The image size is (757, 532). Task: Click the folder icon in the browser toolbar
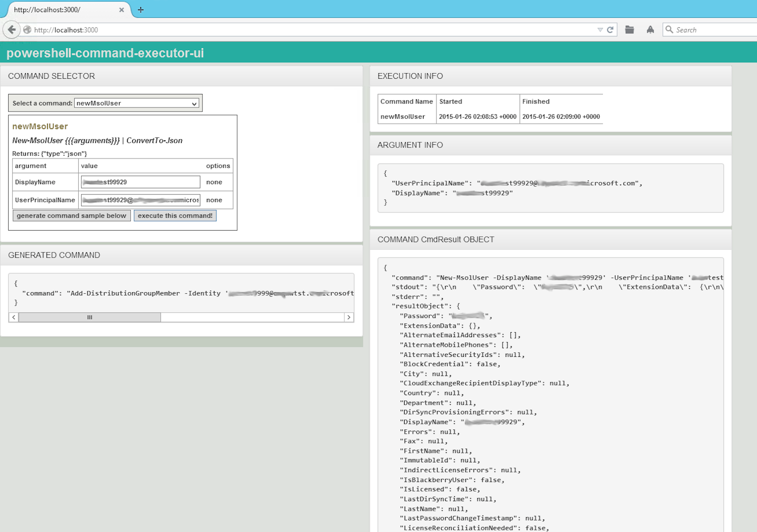click(x=629, y=30)
